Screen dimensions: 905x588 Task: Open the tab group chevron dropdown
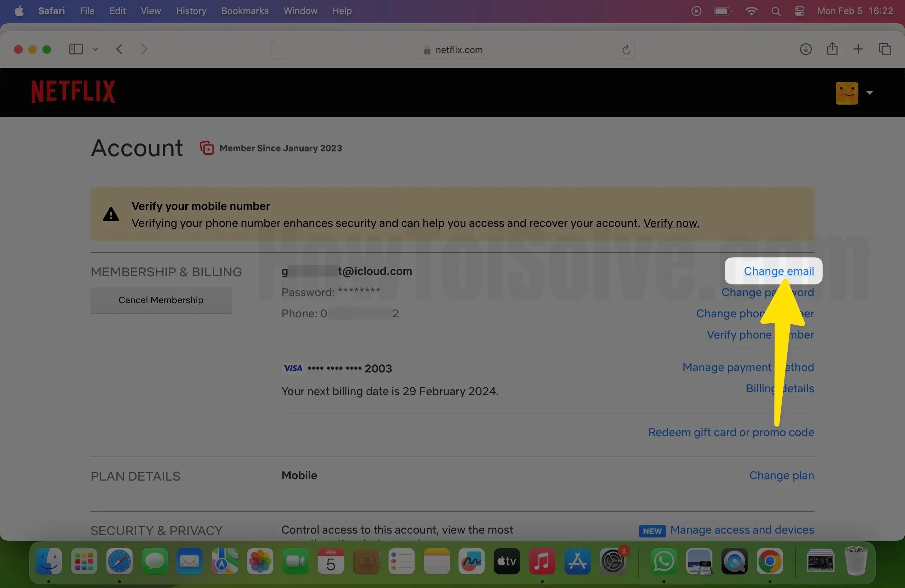coord(95,49)
